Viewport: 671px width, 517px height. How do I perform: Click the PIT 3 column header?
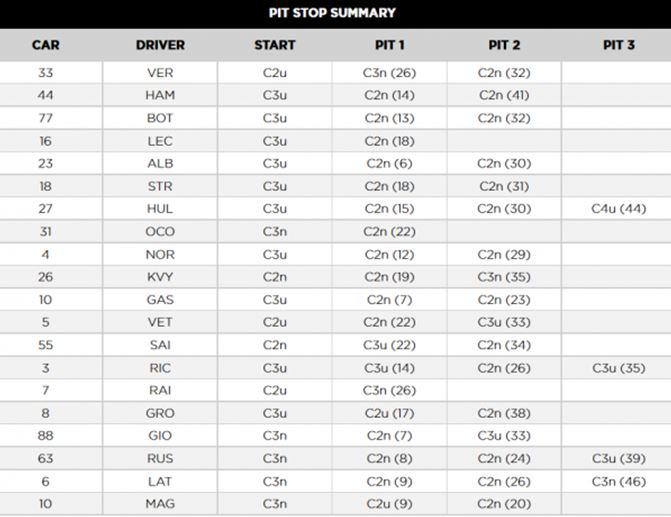[619, 45]
